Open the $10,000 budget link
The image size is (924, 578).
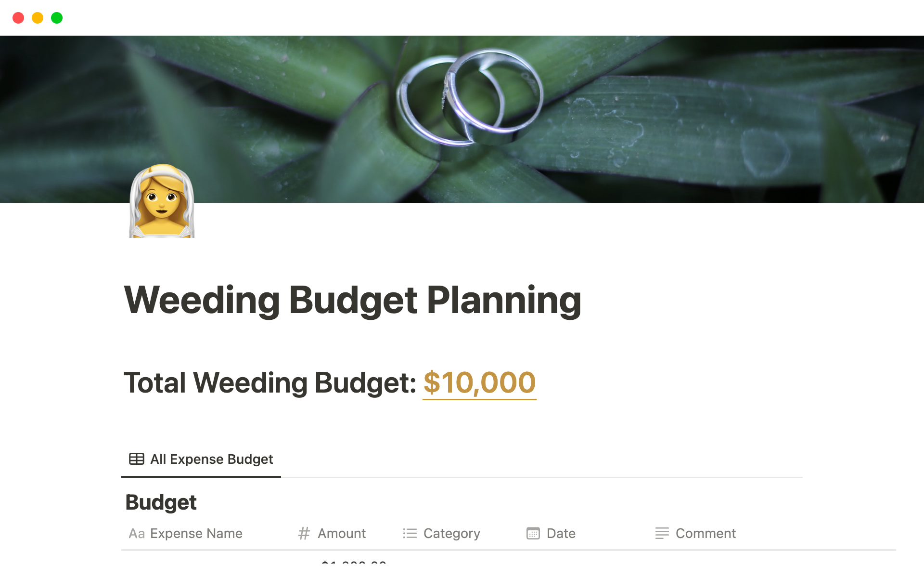479,383
